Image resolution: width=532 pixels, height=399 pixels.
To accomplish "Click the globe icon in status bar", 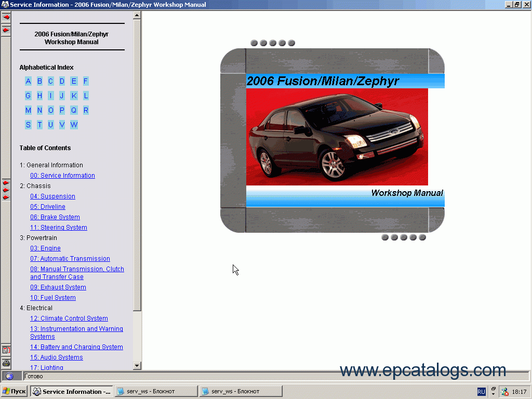I will pyautogui.click(x=10, y=376).
